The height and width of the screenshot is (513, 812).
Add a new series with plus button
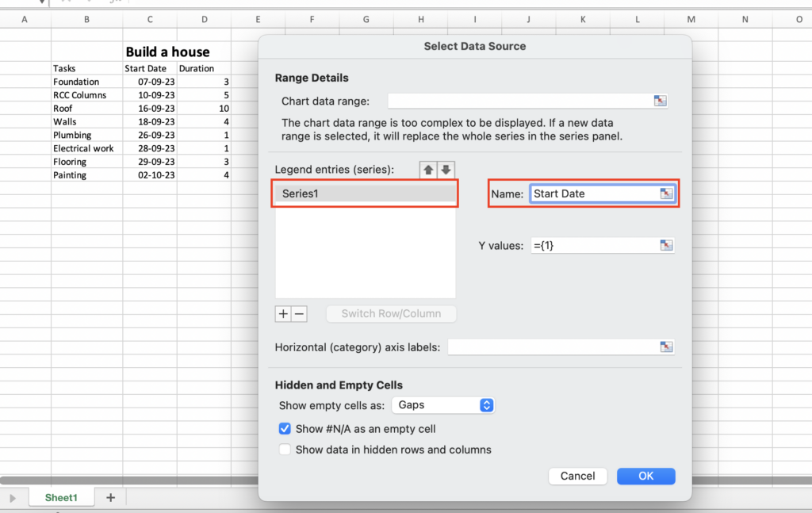pyautogui.click(x=283, y=314)
